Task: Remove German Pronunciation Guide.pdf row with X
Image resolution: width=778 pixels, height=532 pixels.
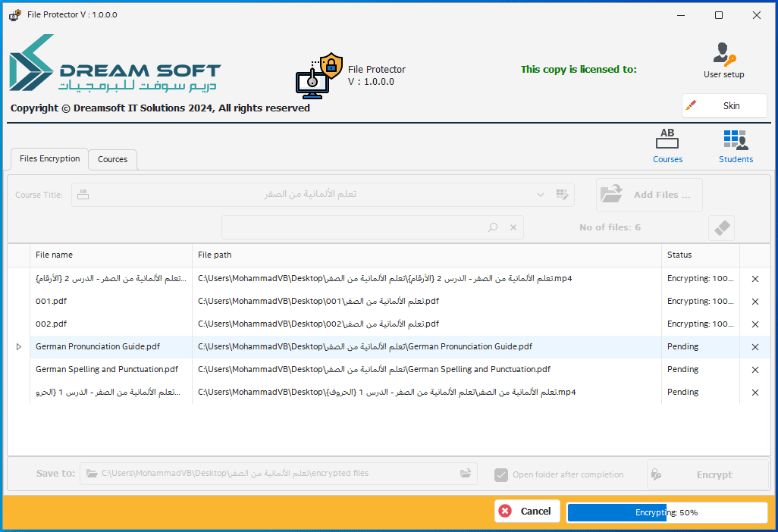Action: (x=754, y=347)
